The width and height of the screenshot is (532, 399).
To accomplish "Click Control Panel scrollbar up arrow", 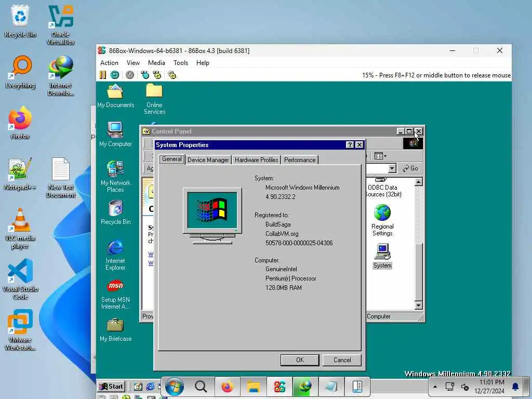I will (x=418, y=182).
